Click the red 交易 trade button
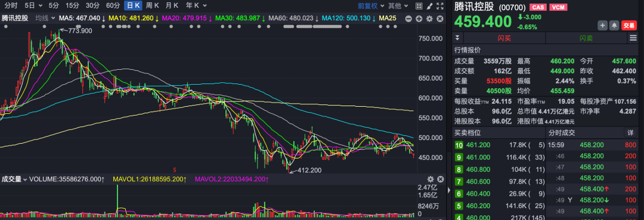The width and height of the screenshot is (644, 220). coord(629,25)
